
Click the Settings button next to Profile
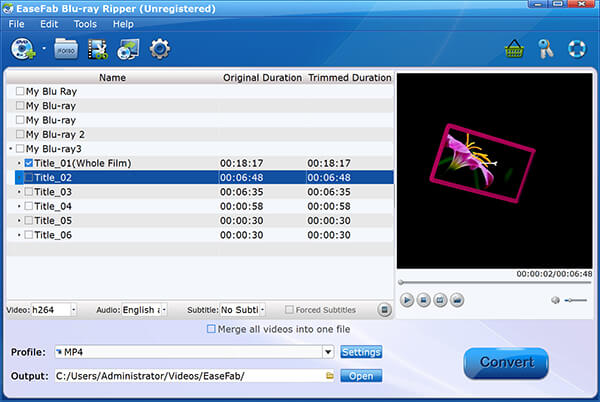point(361,352)
